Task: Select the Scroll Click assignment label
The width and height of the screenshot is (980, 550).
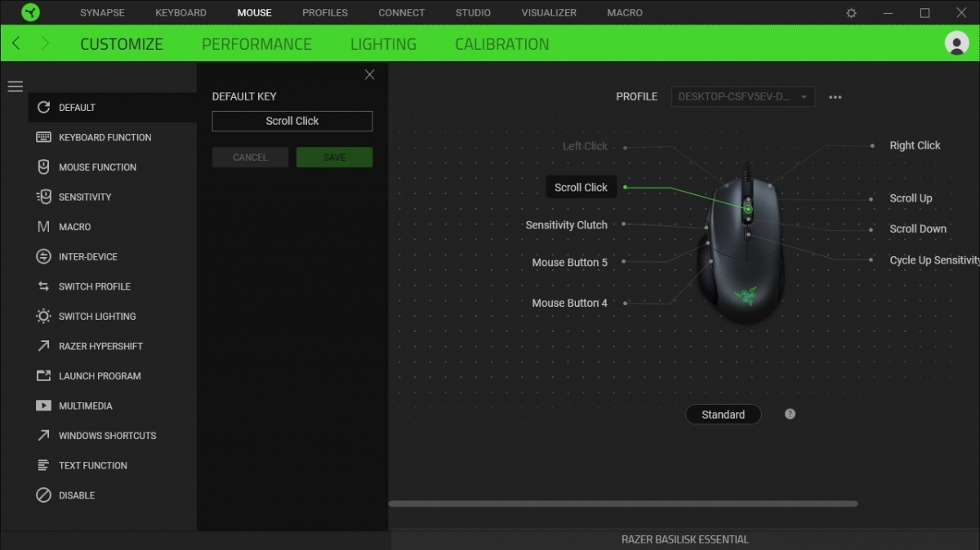Action: [581, 187]
